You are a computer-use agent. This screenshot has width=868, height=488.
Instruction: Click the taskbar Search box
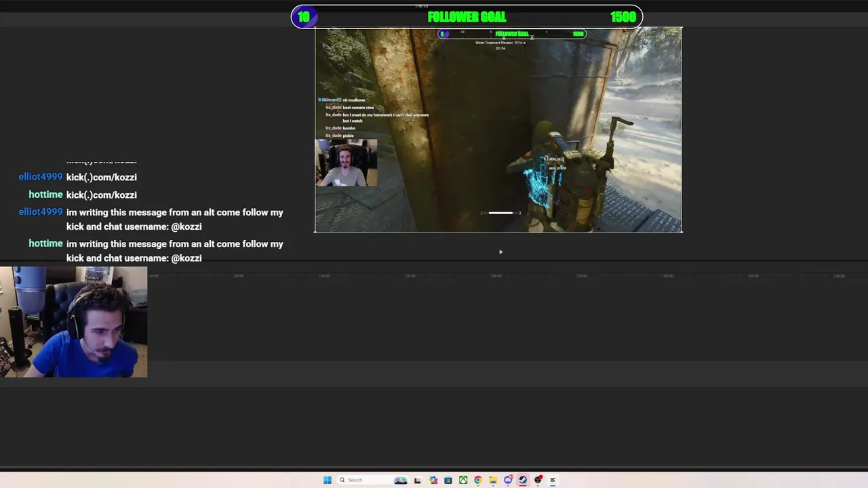point(372,480)
